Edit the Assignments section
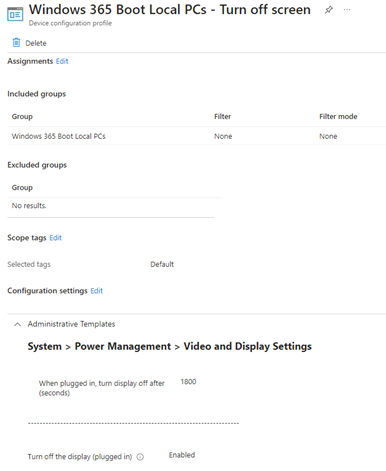 pos(62,61)
